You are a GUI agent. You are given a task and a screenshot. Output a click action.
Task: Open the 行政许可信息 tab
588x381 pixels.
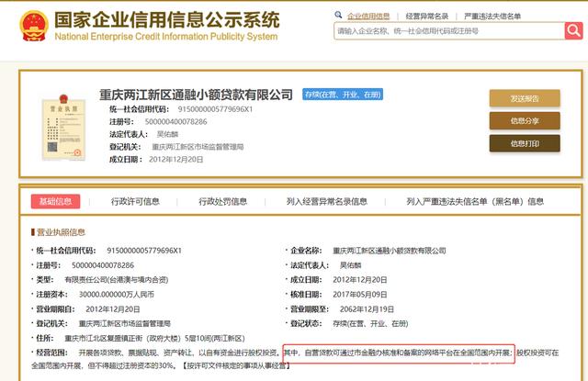pos(135,202)
